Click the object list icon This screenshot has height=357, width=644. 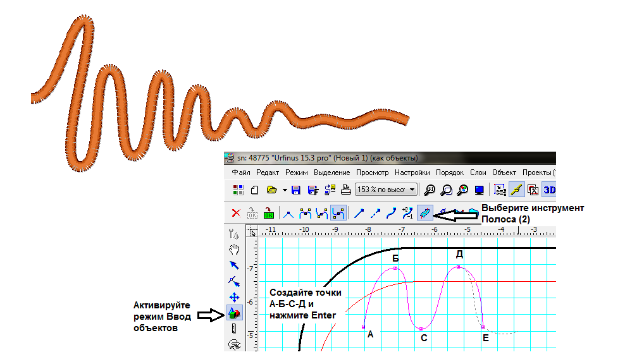pos(500,190)
